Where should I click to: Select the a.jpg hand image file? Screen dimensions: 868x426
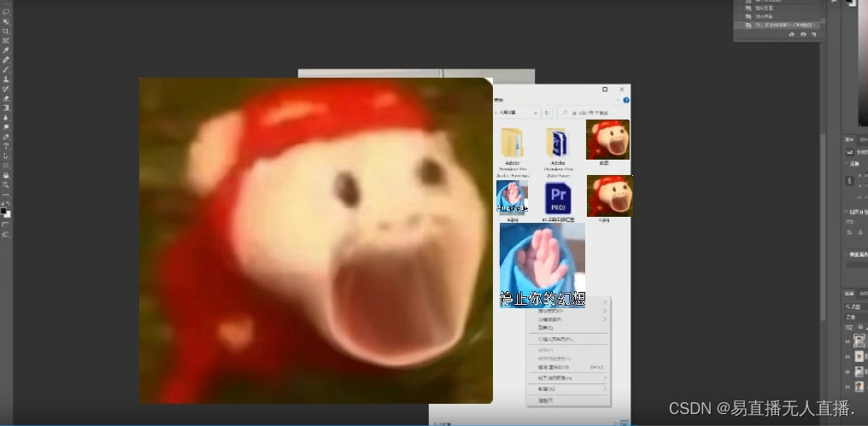[x=512, y=202]
